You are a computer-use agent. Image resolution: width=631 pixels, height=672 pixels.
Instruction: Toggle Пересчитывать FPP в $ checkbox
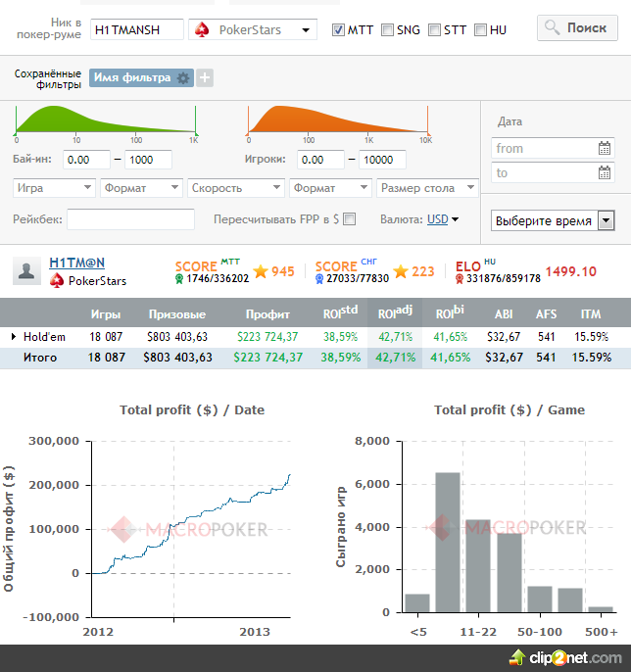[x=350, y=219]
